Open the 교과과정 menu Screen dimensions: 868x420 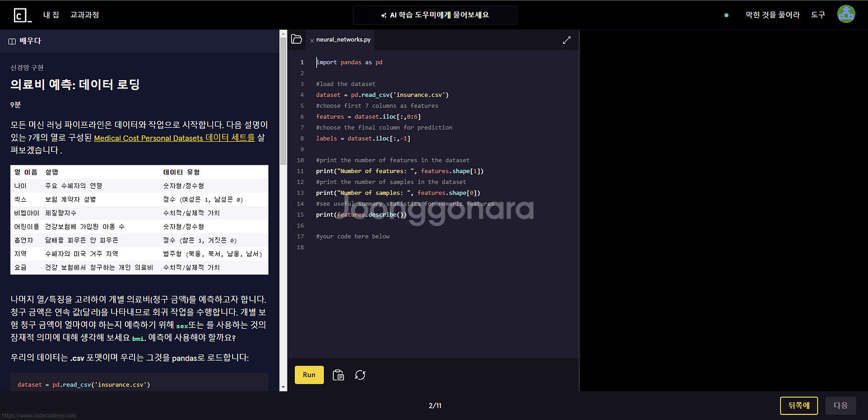tap(85, 15)
